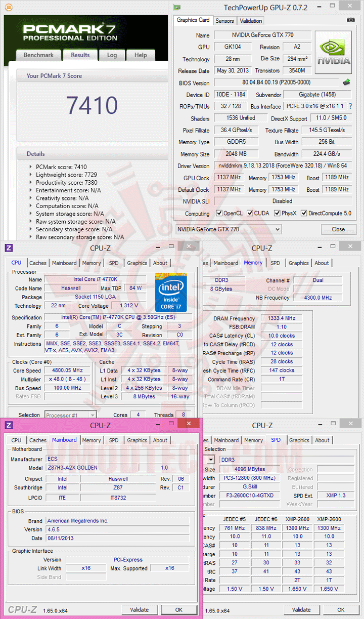
Task: Open the memory slot dropdown next to DDR3
Action: (x=210, y=460)
